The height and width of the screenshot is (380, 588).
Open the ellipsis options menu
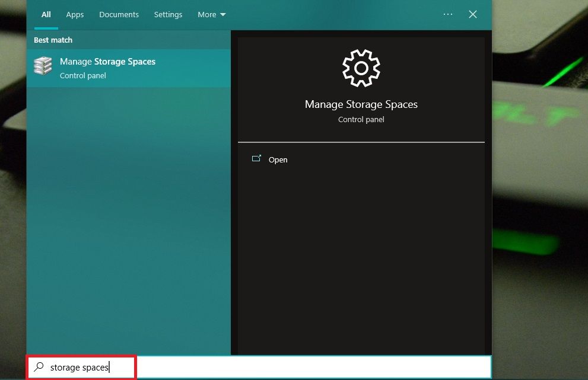point(448,14)
